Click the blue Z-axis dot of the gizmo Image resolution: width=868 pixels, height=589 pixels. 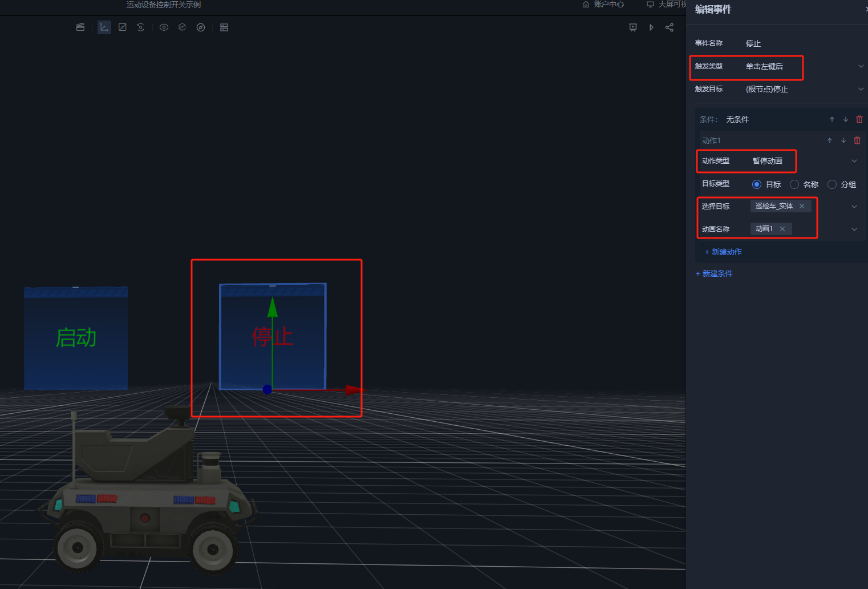(267, 389)
